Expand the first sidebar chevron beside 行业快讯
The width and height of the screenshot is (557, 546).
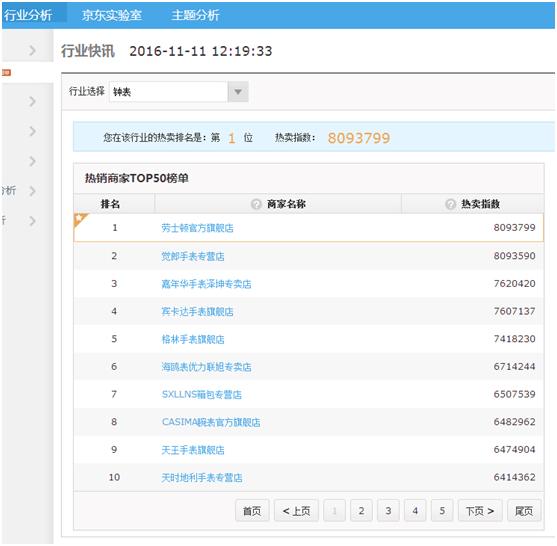click(32, 50)
